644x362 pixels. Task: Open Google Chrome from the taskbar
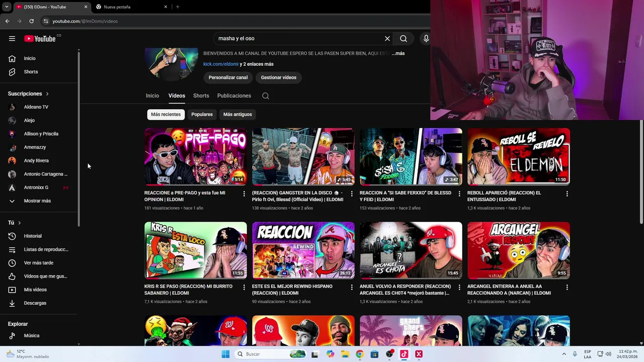[359, 354]
